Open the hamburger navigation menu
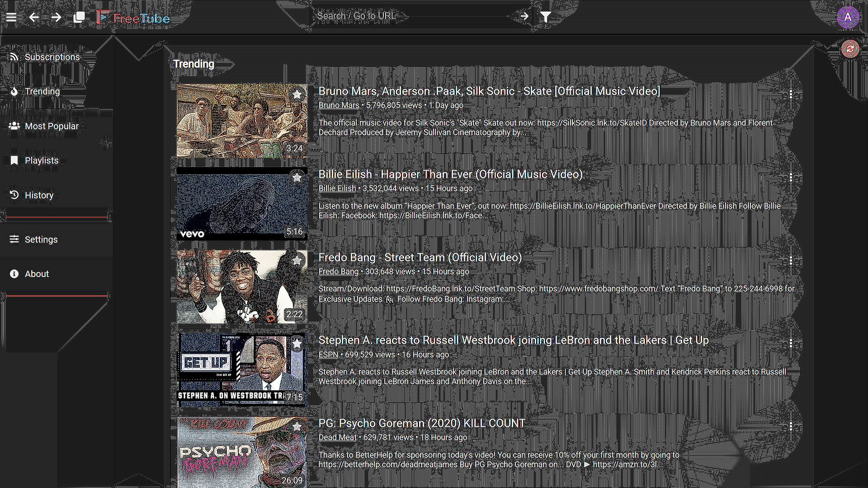 (x=11, y=17)
